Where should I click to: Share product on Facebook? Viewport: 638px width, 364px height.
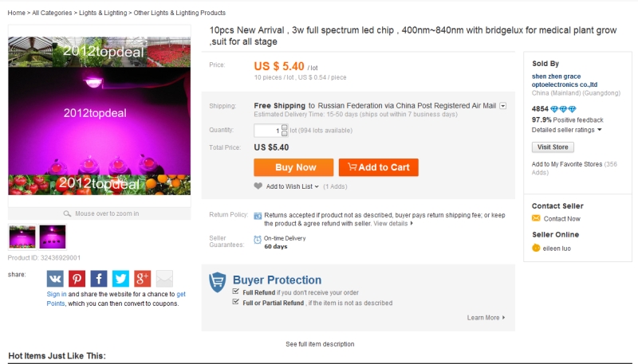99,279
